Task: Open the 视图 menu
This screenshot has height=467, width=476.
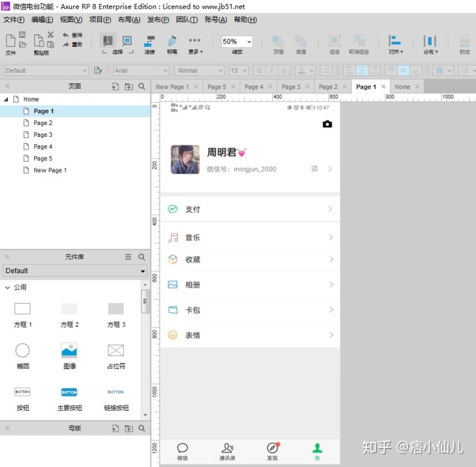Action: point(71,20)
